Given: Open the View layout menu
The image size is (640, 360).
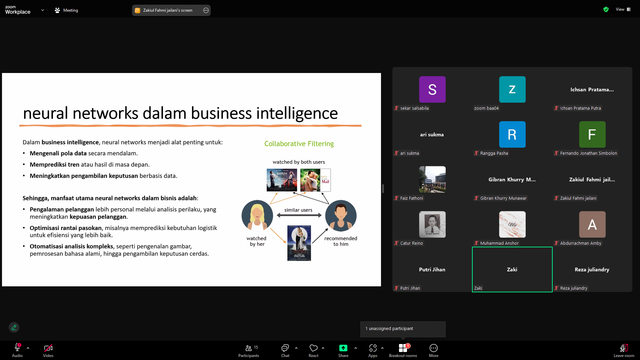Looking at the screenshot, I should point(623,9).
